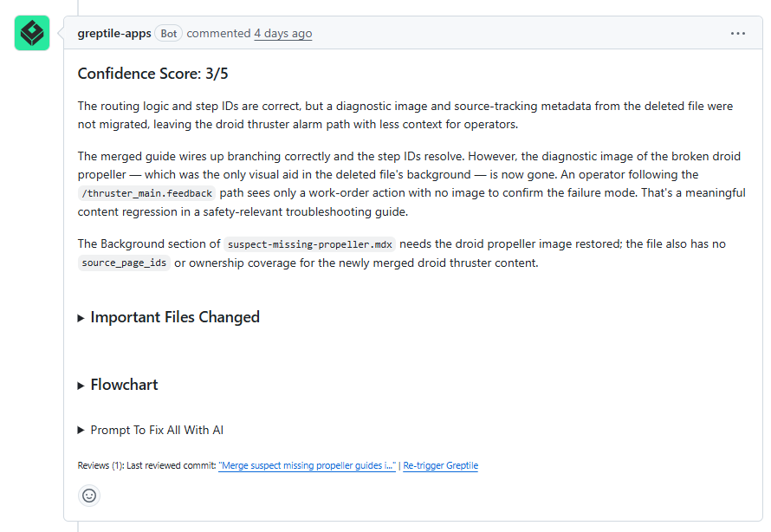Expand Prompt To Fix All With AI
This screenshot has height=532, width=771.
point(151,431)
